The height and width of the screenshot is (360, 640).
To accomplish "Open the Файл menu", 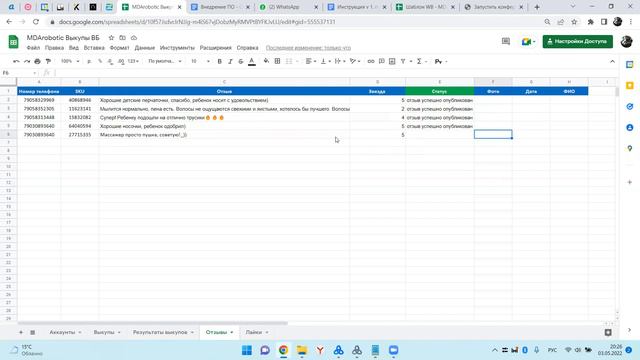I will tap(33, 48).
